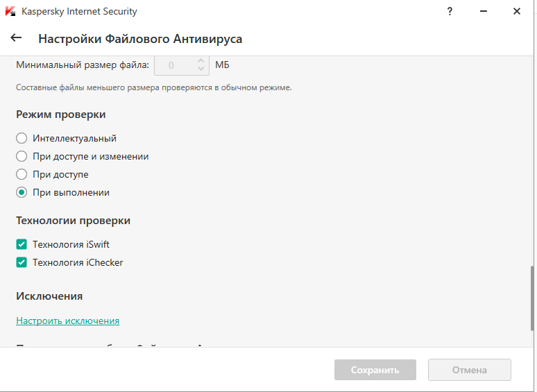Image resolution: width=537 pixels, height=392 pixels.
Task: Click the minimum file size field
Action: (x=173, y=65)
